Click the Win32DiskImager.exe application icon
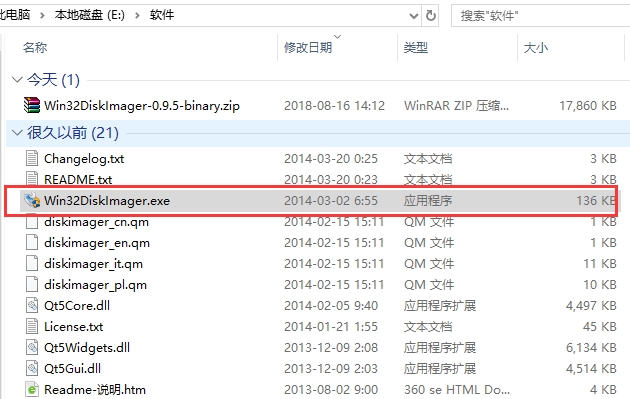The width and height of the screenshot is (630, 399). click(x=32, y=200)
